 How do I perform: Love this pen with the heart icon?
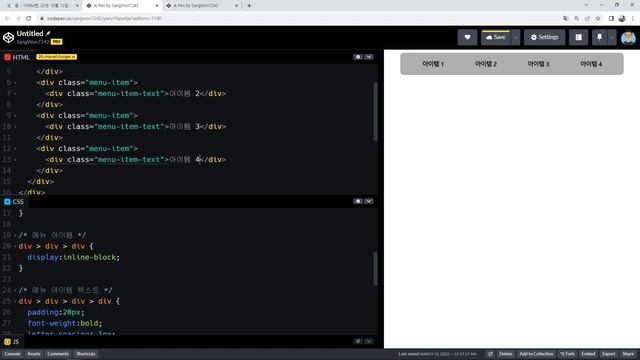point(467,37)
